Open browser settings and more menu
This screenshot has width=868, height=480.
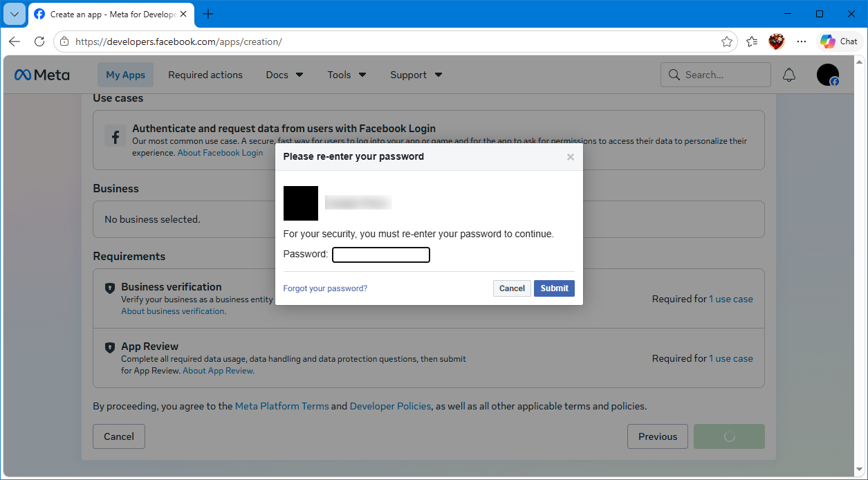(x=802, y=41)
